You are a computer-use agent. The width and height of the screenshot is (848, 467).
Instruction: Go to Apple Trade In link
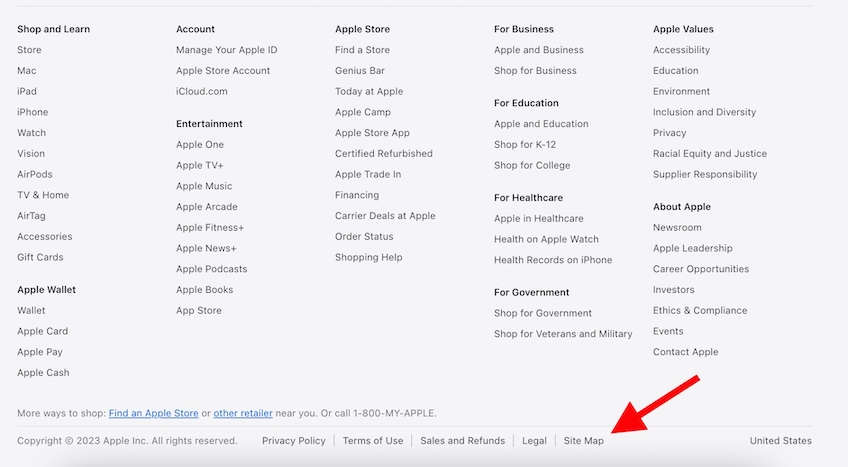368,174
